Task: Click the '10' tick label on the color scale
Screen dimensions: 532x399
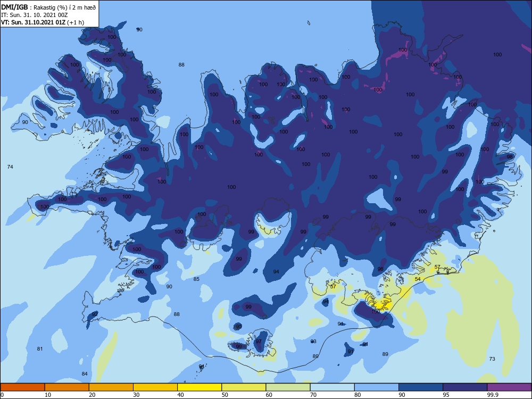Action: (48, 395)
